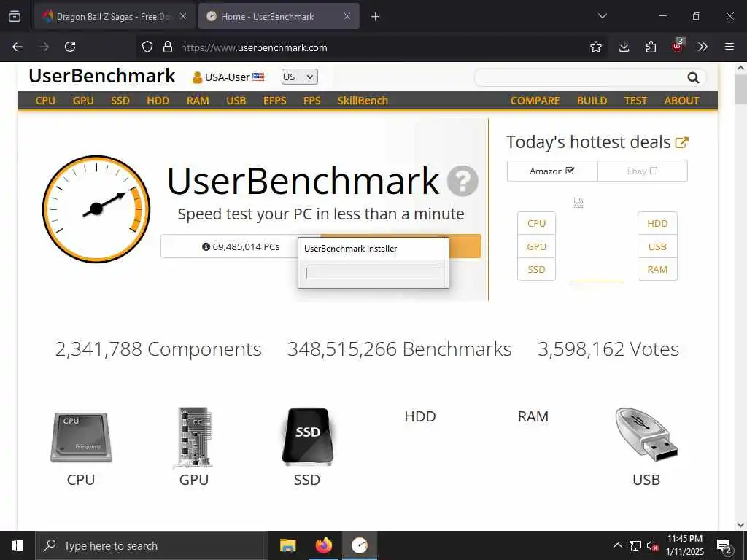Screen dimensions: 747x560
Task: Open the external link icon beside hottest deals
Action: click(x=682, y=142)
